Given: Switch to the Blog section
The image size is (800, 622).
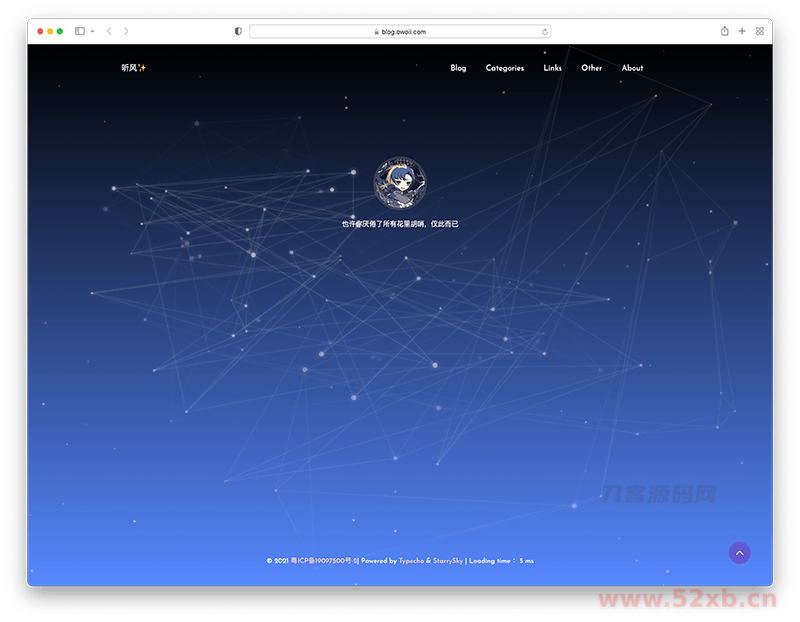Looking at the screenshot, I should pos(458,68).
